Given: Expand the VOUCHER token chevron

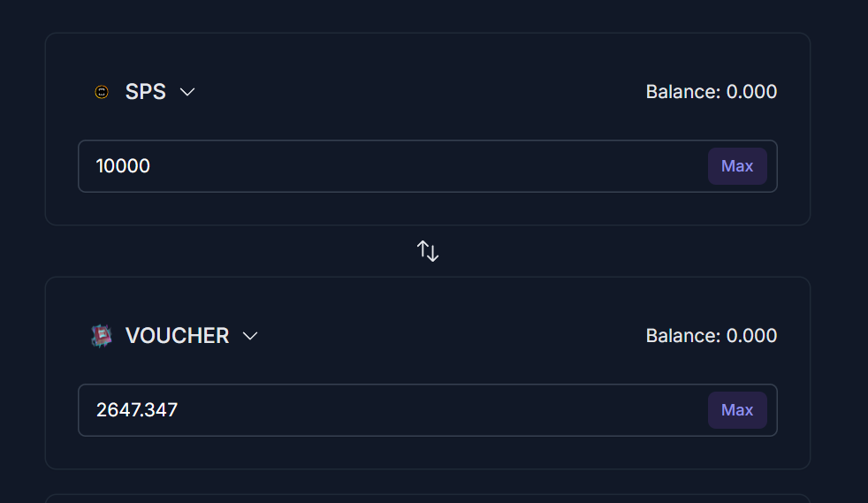Looking at the screenshot, I should [250, 336].
